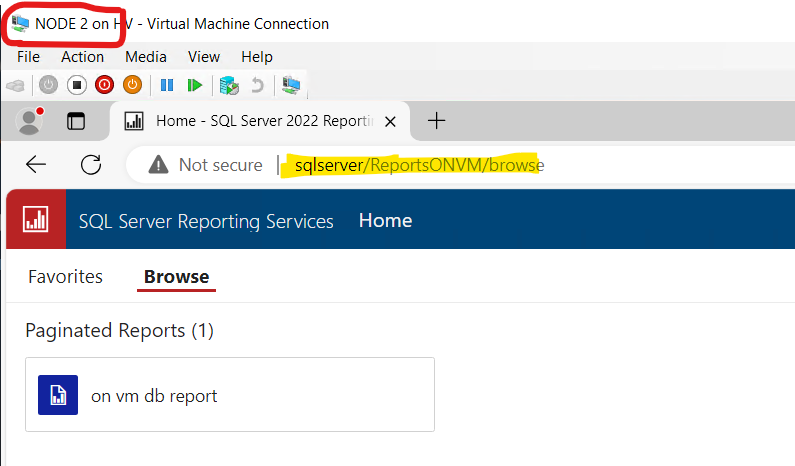Viewport: 795px width, 466px height.
Task: Pause the virtual machine
Action: [167, 85]
